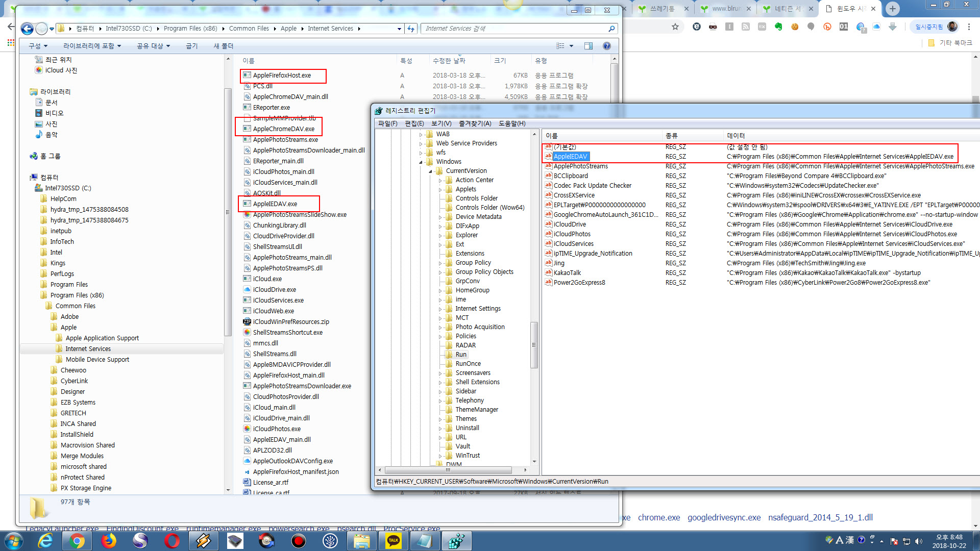Open 즐겨찾기(A) menu in Registry Editor

click(x=475, y=123)
